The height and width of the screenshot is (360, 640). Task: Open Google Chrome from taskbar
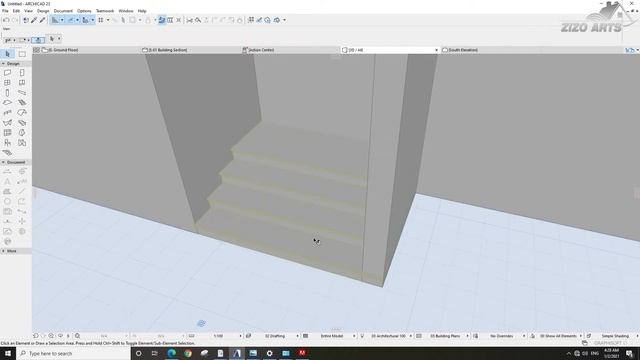pyautogui.click(x=188, y=353)
